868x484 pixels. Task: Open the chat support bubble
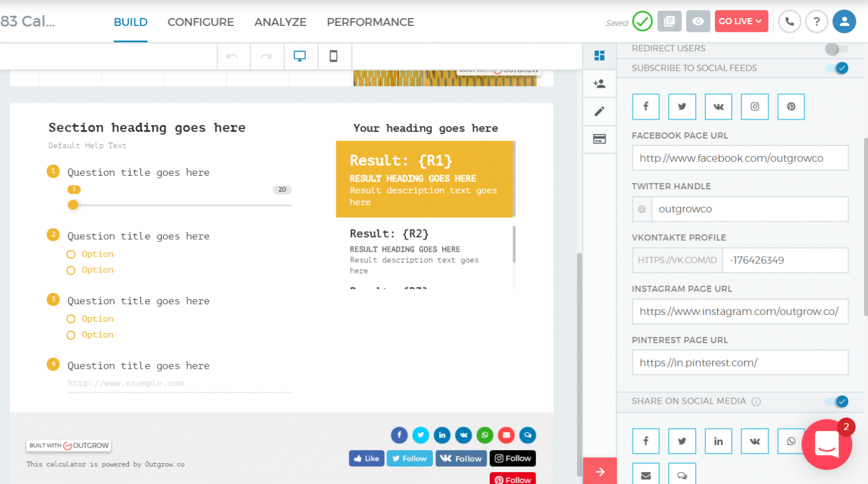(826, 445)
